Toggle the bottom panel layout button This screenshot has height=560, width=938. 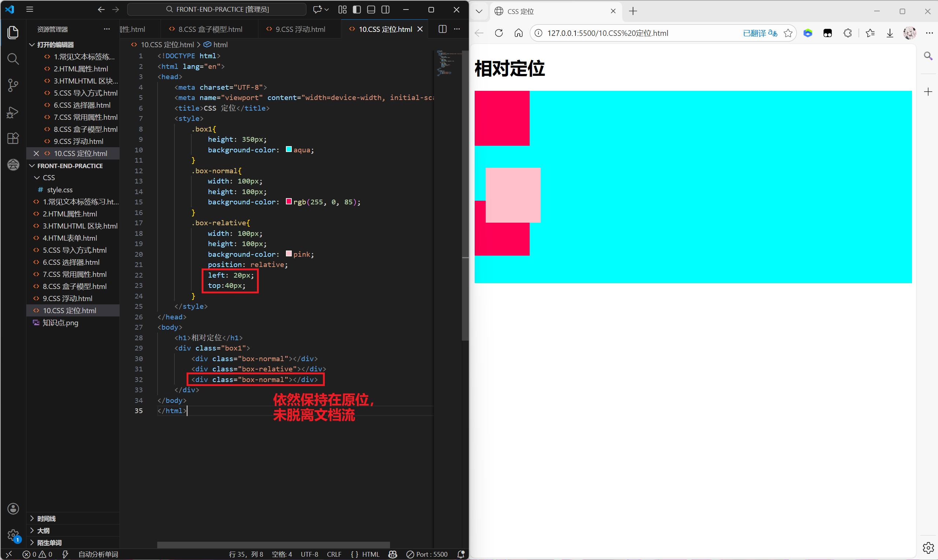pyautogui.click(x=371, y=10)
